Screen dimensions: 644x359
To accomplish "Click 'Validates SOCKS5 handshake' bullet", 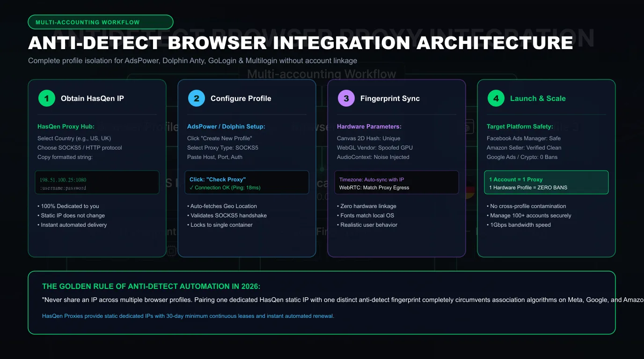I will [227, 215].
